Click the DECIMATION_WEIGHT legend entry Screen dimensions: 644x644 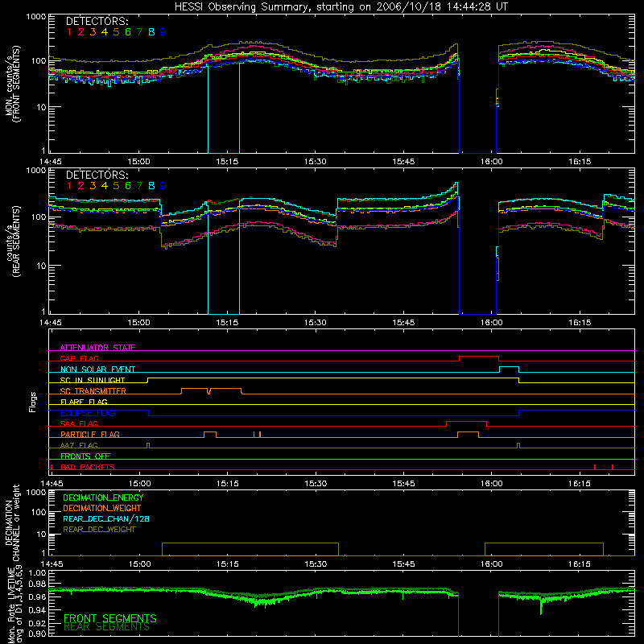click(102, 508)
